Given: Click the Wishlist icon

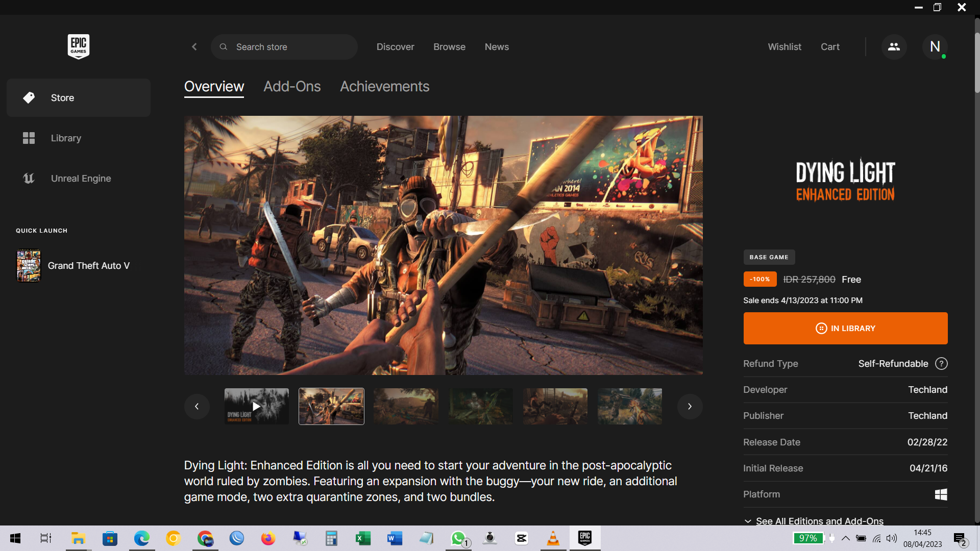Looking at the screenshot, I should pos(784,46).
